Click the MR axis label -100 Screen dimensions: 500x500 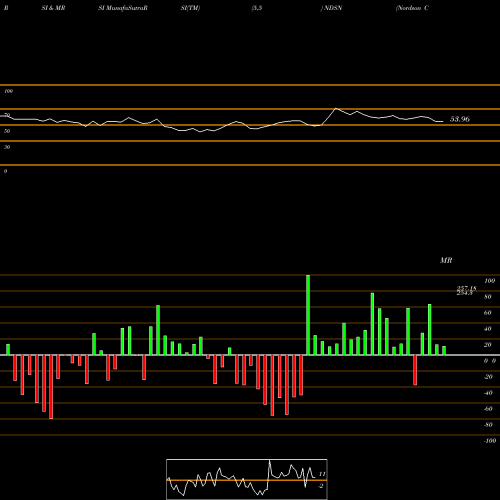point(490,441)
